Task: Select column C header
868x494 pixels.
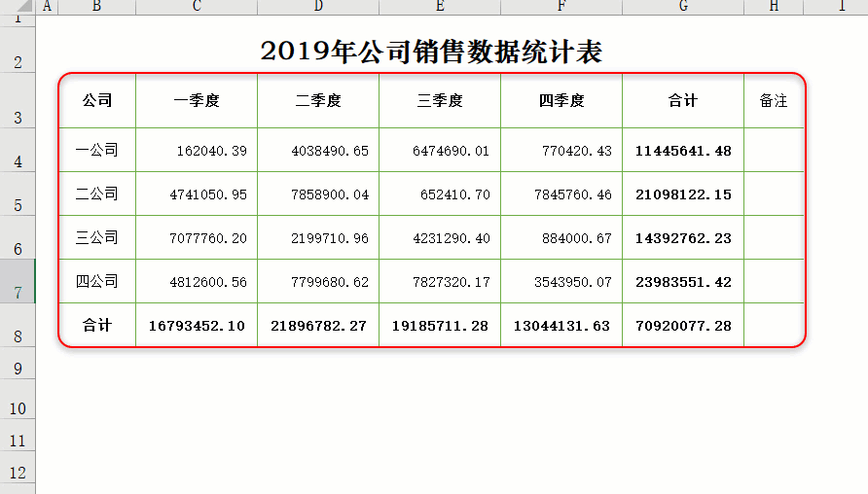Action: 197,7
